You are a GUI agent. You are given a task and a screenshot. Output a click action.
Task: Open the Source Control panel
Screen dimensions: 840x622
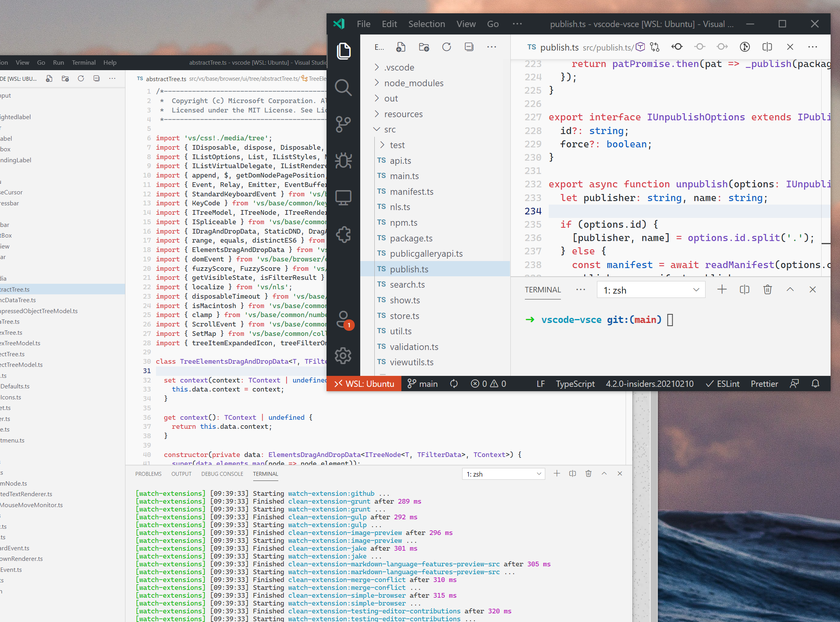(343, 124)
